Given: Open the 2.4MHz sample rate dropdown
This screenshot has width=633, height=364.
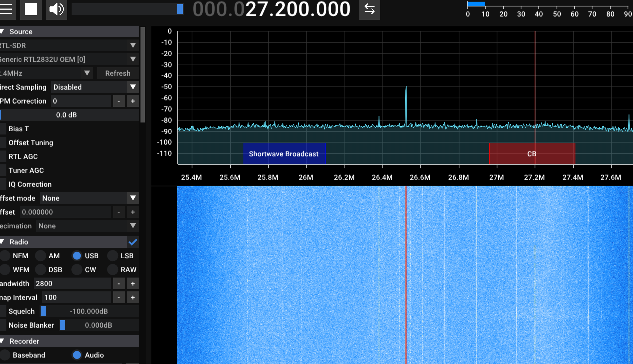Looking at the screenshot, I should [46, 73].
